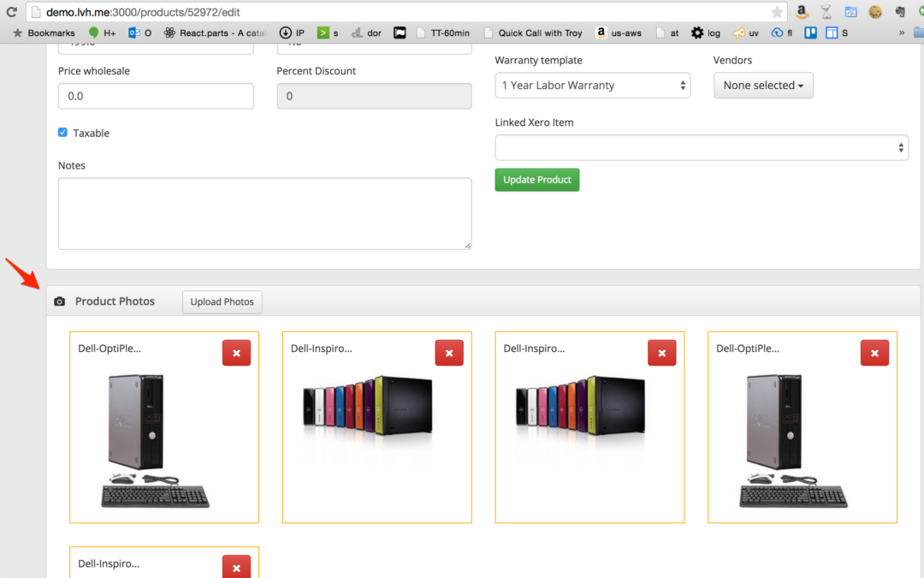924x578 pixels.
Task: Open the H+ bookmark
Action: click(102, 33)
